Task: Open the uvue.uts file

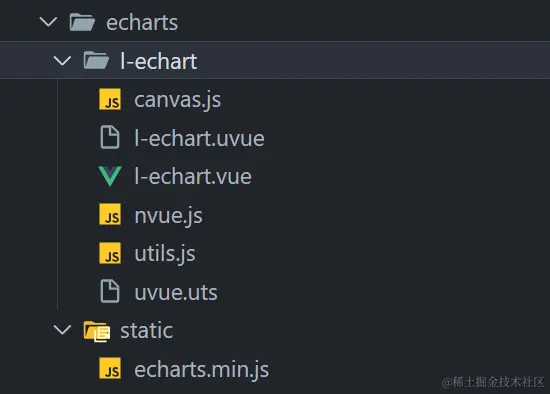Action: click(x=176, y=292)
